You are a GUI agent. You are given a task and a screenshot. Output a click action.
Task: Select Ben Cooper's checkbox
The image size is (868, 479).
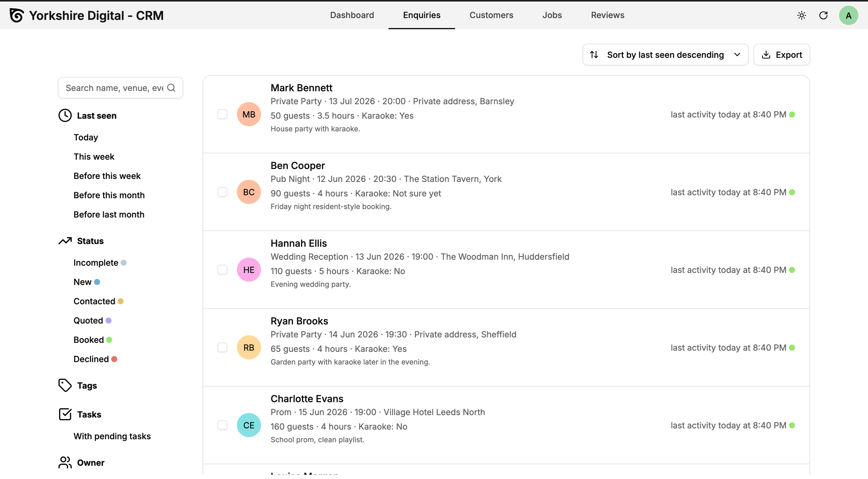222,192
